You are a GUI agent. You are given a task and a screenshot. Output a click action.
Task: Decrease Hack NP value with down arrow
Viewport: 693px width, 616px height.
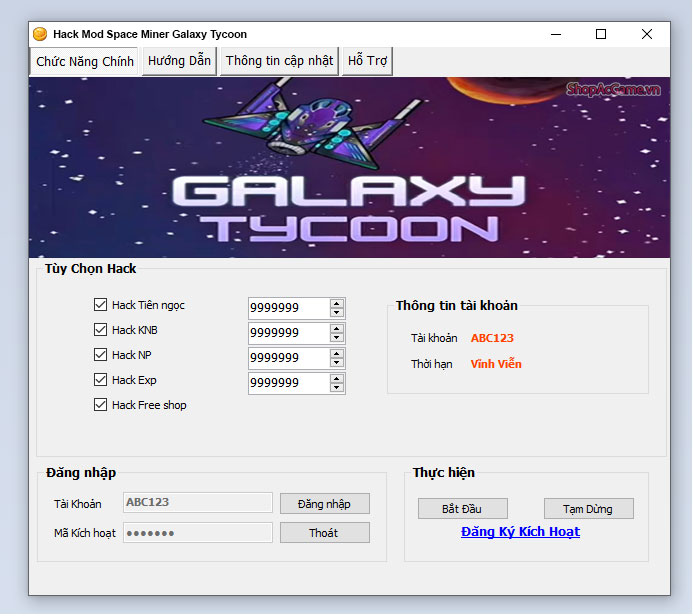pyautogui.click(x=337, y=362)
